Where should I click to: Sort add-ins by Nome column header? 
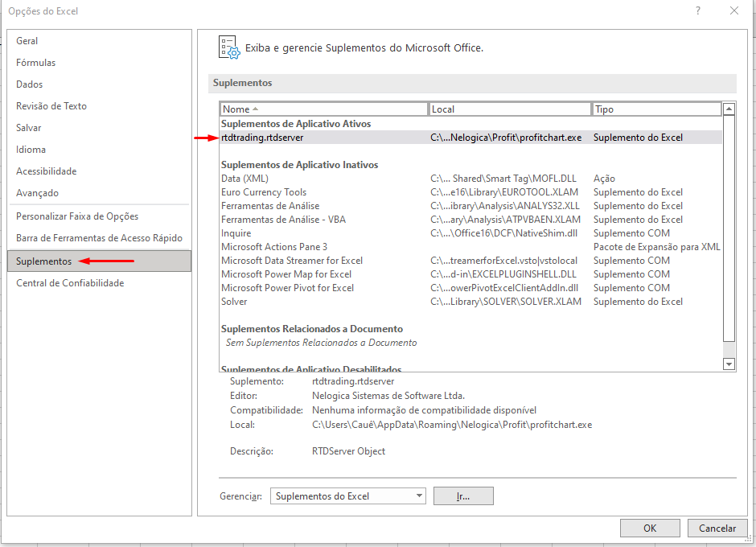pos(324,109)
